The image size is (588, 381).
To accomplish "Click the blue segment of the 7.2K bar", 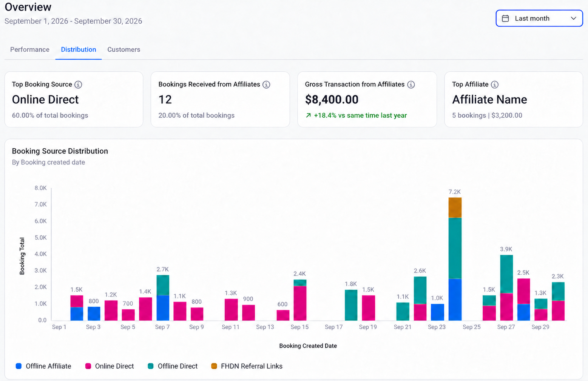I will click(455, 300).
